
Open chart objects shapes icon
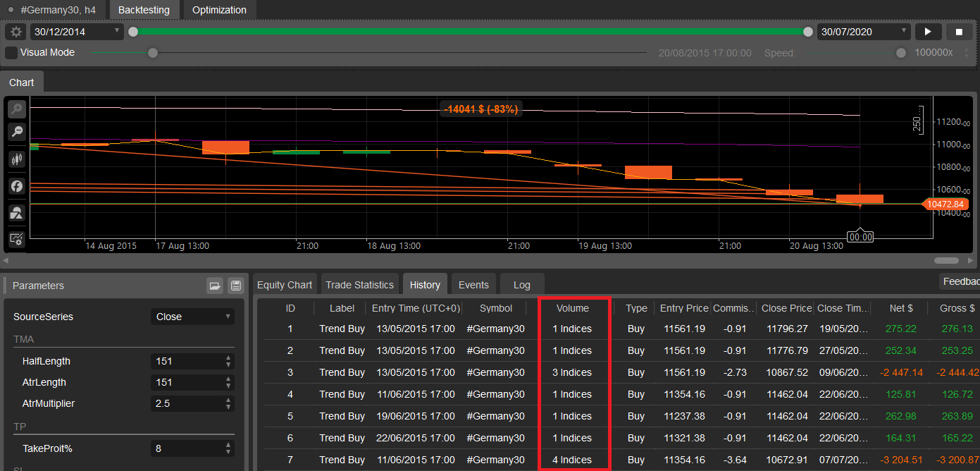17,213
